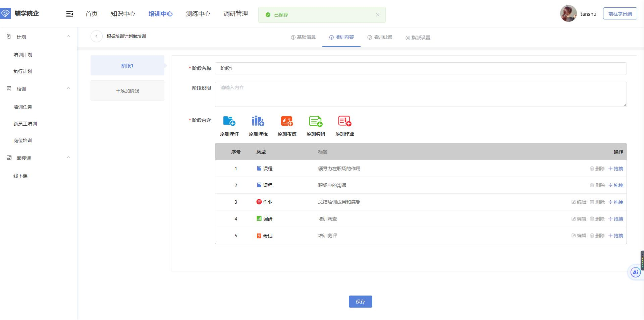Click the orange 考试 type icon
644x320 pixels.
point(259,236)
